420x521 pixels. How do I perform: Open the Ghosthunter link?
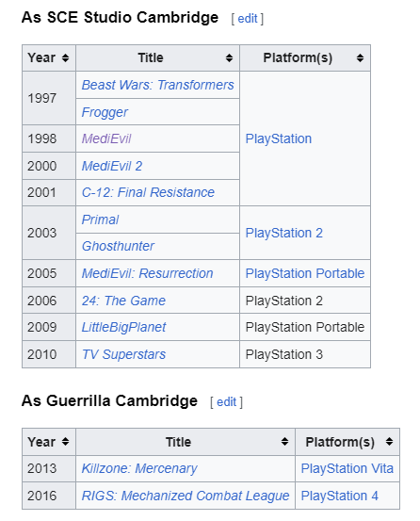118,246
